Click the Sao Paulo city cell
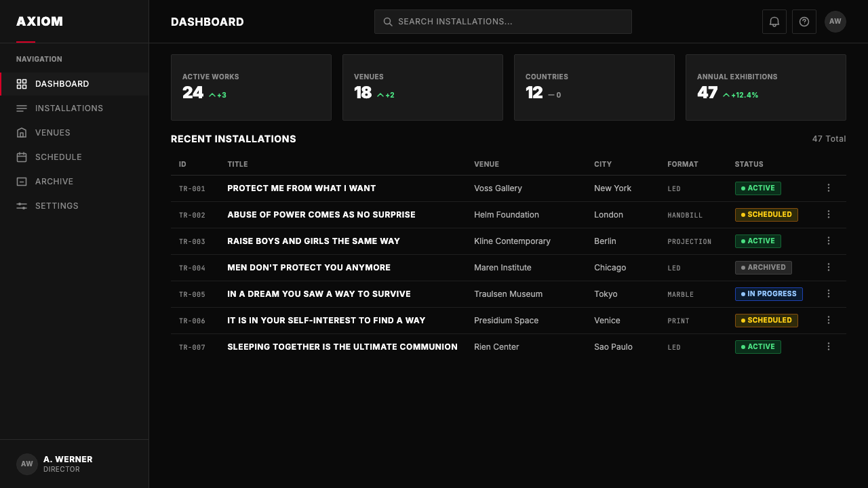The height and width of the screenshot is (488, 868). tap(614, 347)
